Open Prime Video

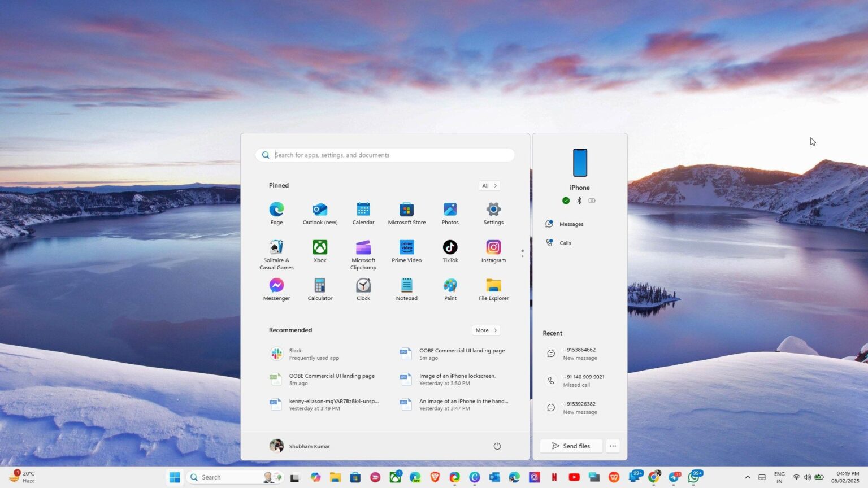[x=406, y=247]
